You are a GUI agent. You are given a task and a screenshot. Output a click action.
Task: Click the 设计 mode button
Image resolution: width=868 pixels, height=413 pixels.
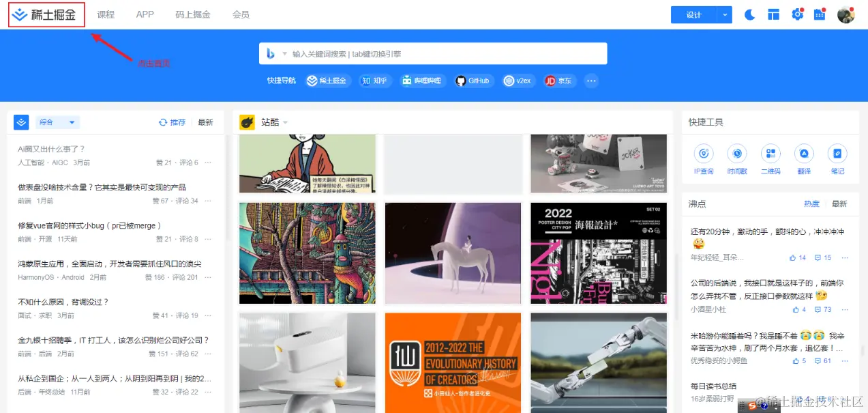pos(694,15)
